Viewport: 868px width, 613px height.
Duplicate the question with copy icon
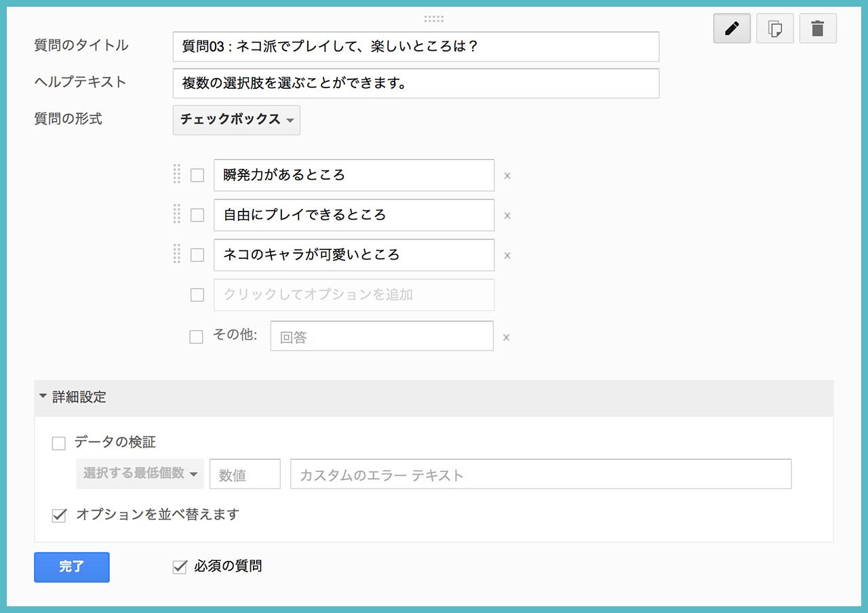(x=775, y=28)
